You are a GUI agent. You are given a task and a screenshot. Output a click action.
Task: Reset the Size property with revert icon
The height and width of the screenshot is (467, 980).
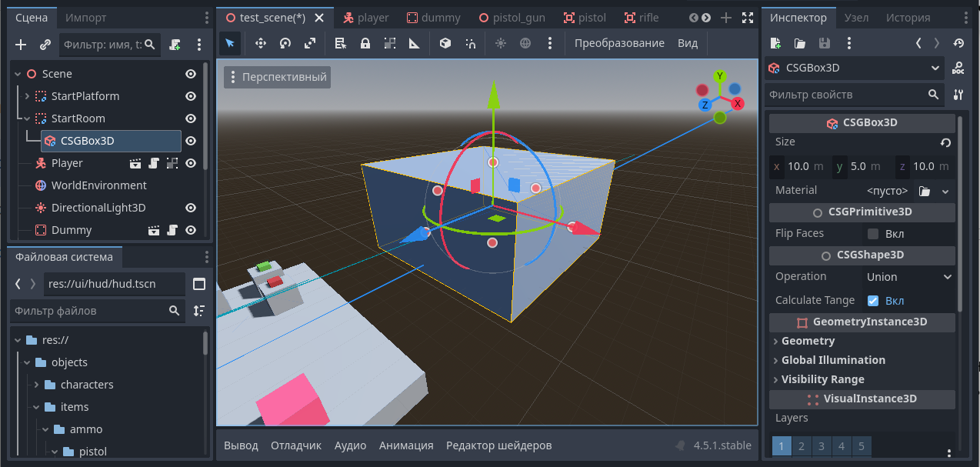coord(945,142)
